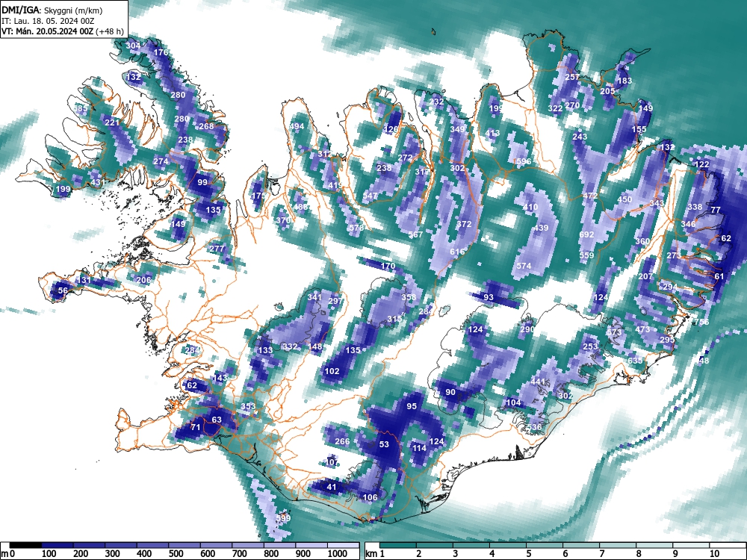Click the visibility value 574 on the map
747x560 pixels.
click(524, 267)
